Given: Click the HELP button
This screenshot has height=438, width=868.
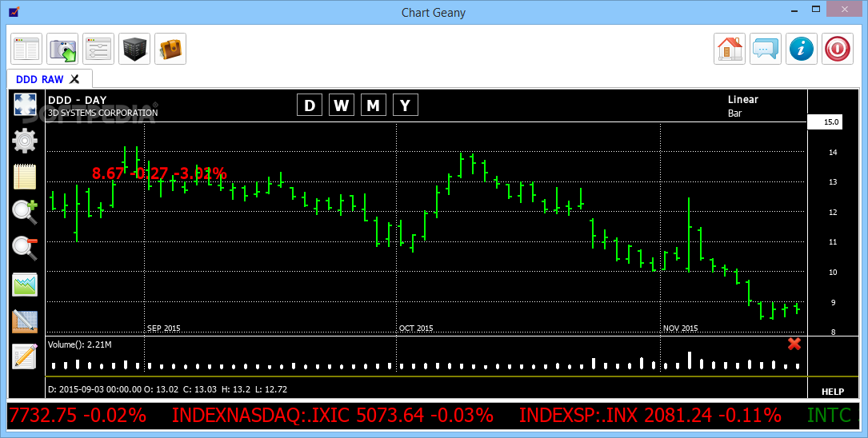Looking at the screenshot, I should 833,392.
